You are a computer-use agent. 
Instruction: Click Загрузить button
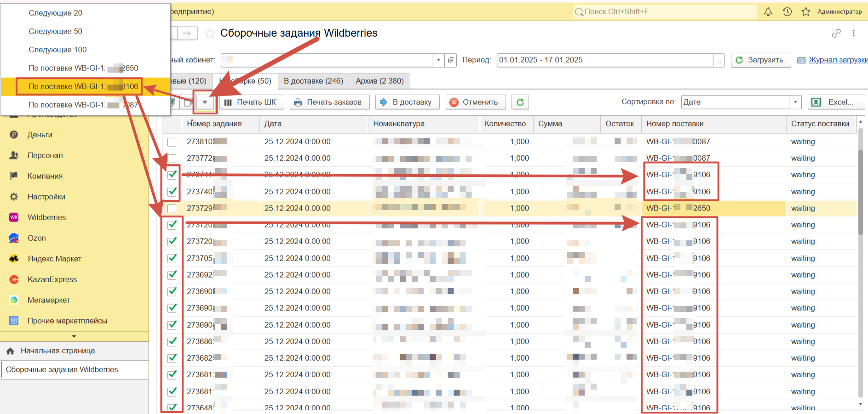(760, 60)
